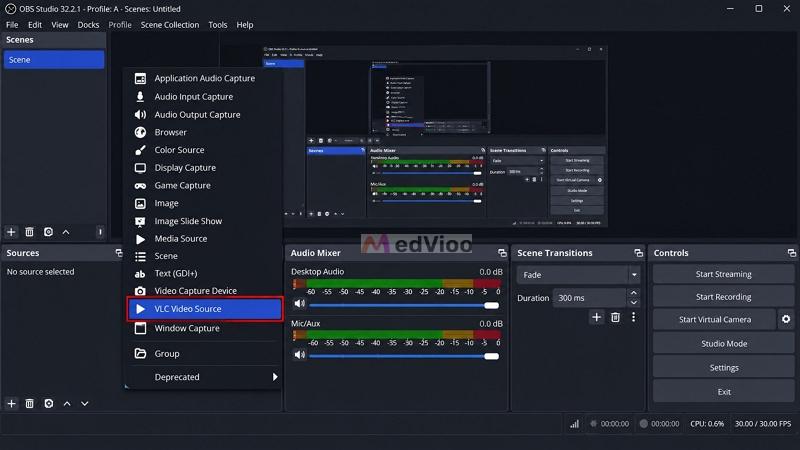The height and width of the screenshot is (450, 800).
Task: Click the play icon for Media Source
Action: (x=140, y=239)
